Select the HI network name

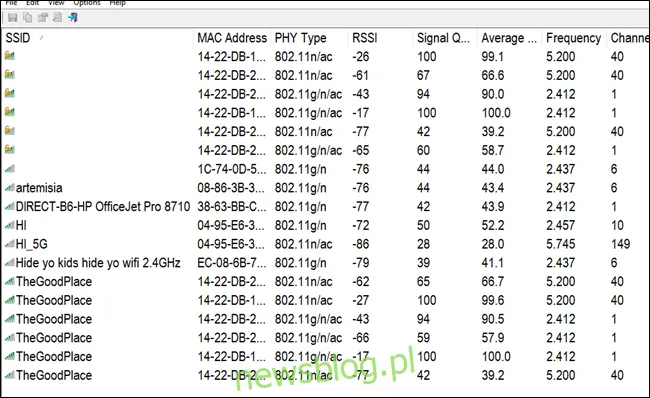(x=21, y=225)
